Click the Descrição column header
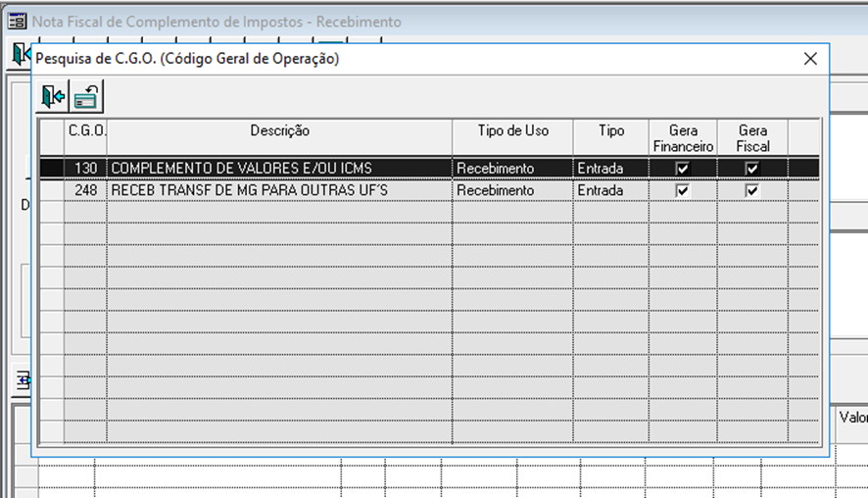The image size is (868, 498). tap(279, 138)
